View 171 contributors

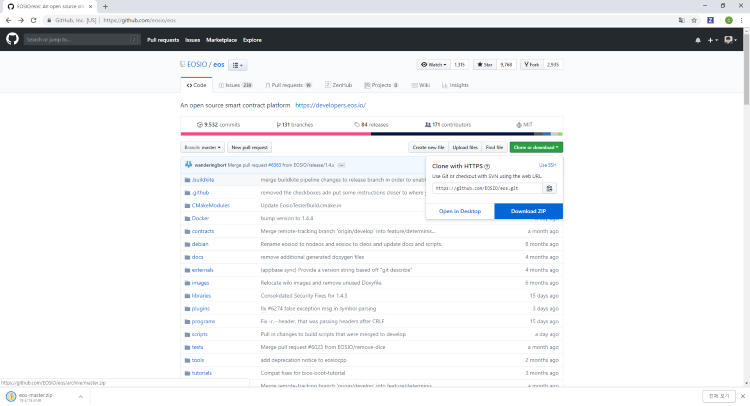(x=448, y=125)
